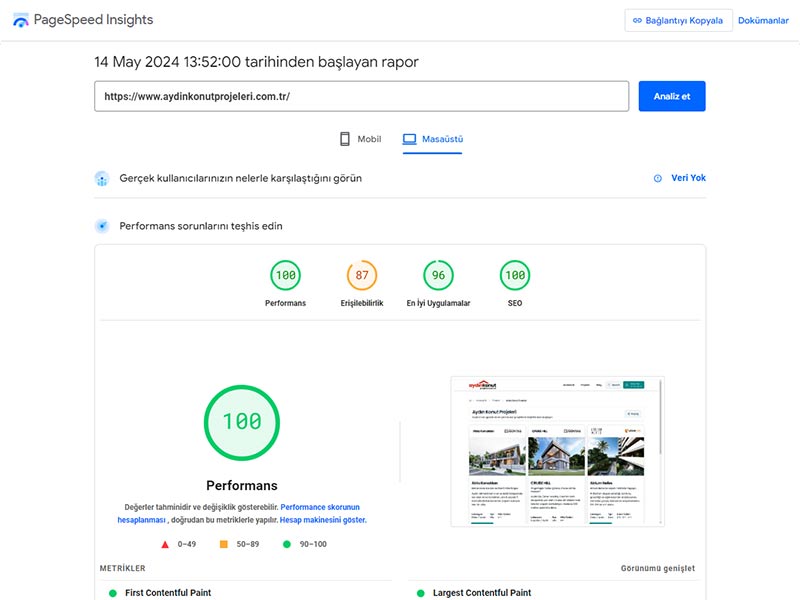The height and width of the screenshot is (600, 800).
Task: Click the large Performans 100 gauge
Action: coord(242,422)
